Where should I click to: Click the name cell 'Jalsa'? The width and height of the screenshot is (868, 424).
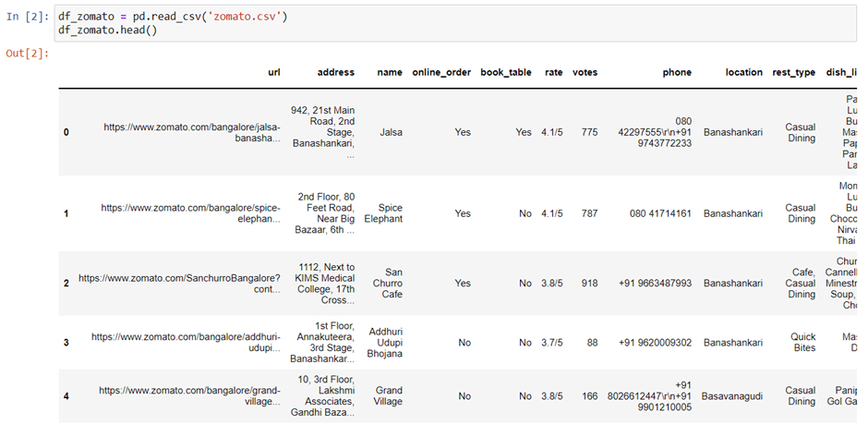(x=392, y=132)
